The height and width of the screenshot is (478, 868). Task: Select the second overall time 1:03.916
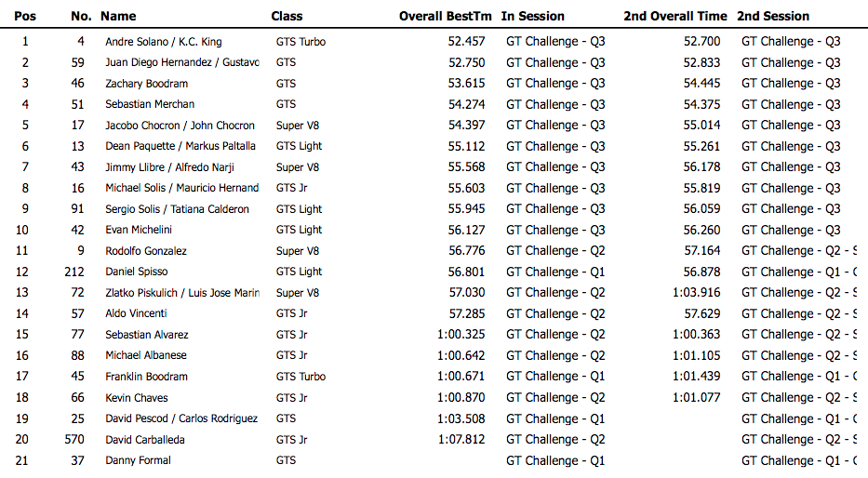(696, 293)
